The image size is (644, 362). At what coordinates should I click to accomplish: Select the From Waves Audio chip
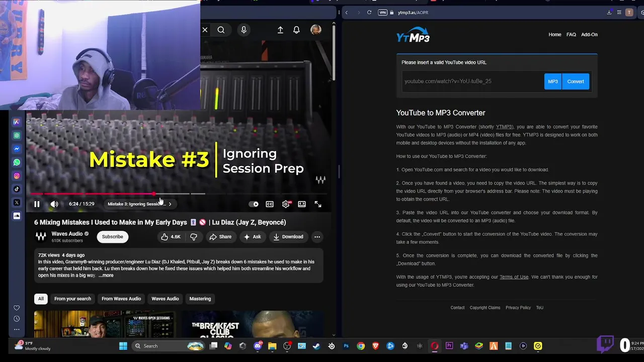(121, 299)
